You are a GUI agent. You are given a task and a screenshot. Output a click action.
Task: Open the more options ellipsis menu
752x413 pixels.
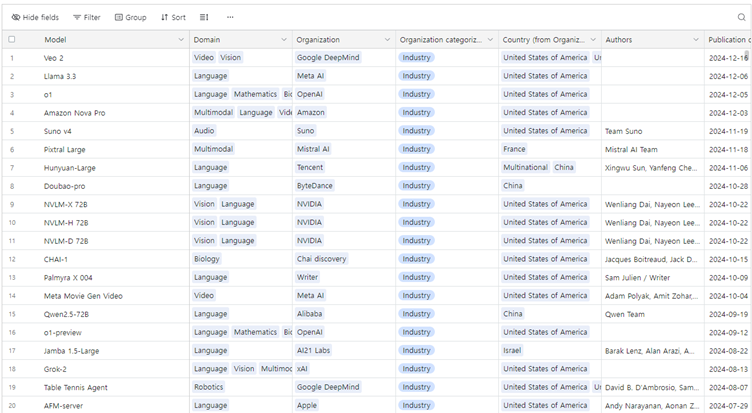[x=230, y=17]
